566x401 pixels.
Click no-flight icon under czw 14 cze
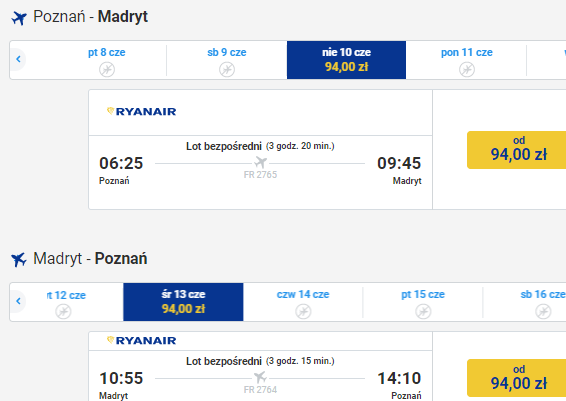pos(303,311)
